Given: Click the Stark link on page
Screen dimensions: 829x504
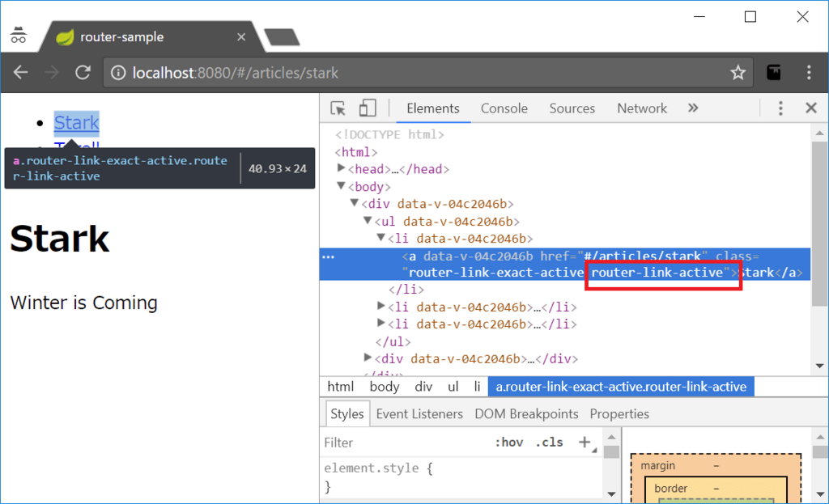Looking at the screenshot, I should pos(76,123).
